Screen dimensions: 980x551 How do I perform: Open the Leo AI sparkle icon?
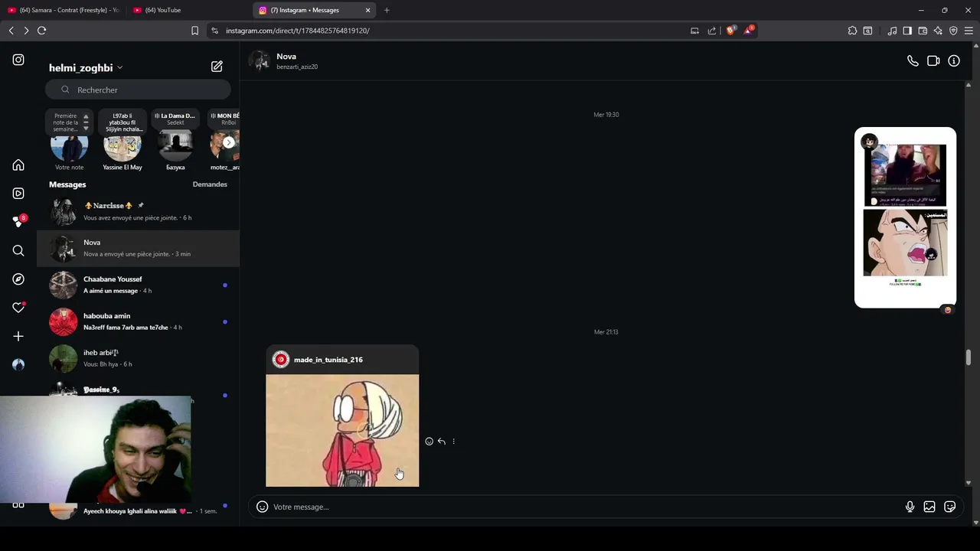tap(938, 31)
